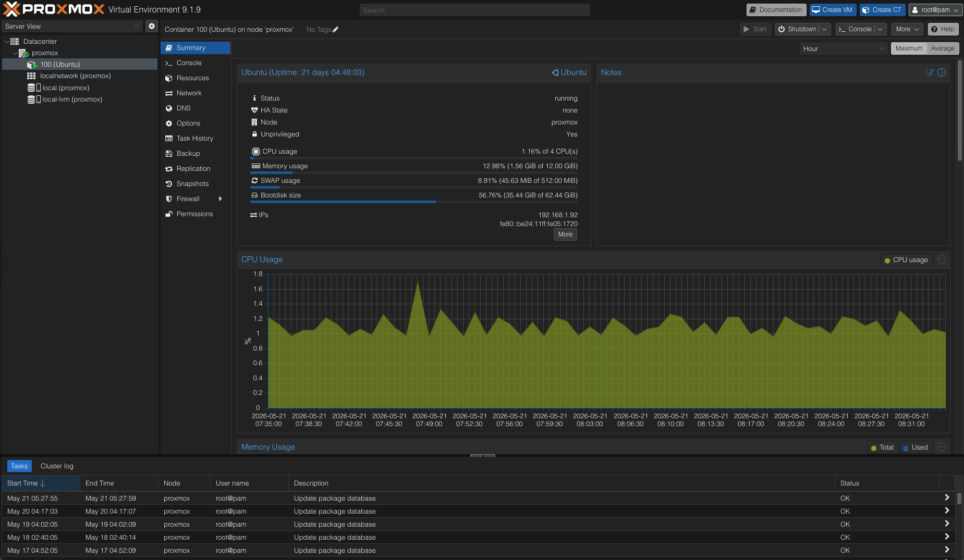Click the edit tags pencil icon
The image size is (964, 560).
coord(336,30)
